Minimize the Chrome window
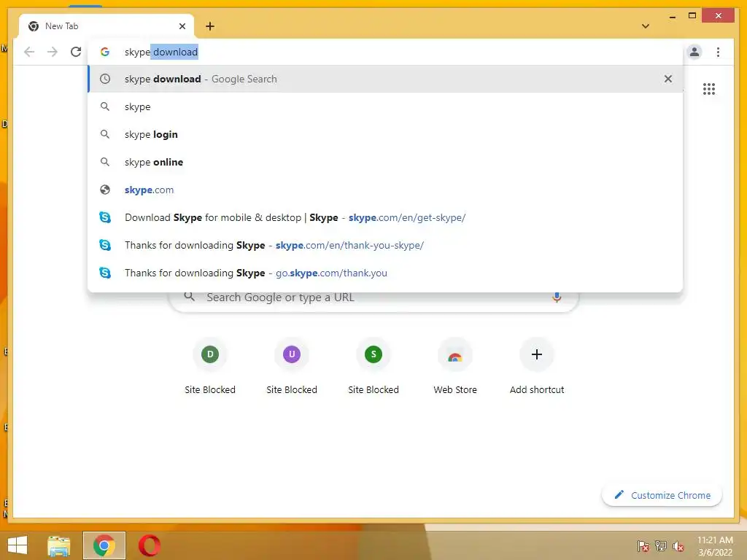 click(672, 16)
